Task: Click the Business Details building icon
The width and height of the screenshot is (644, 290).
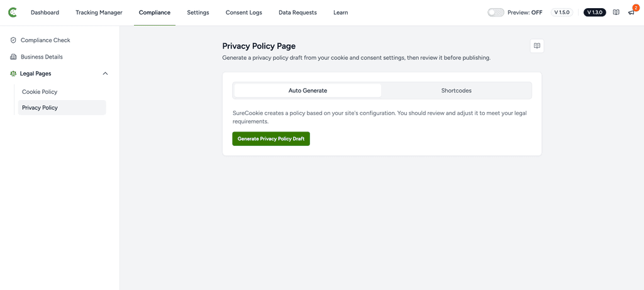Action: point(13,57)
